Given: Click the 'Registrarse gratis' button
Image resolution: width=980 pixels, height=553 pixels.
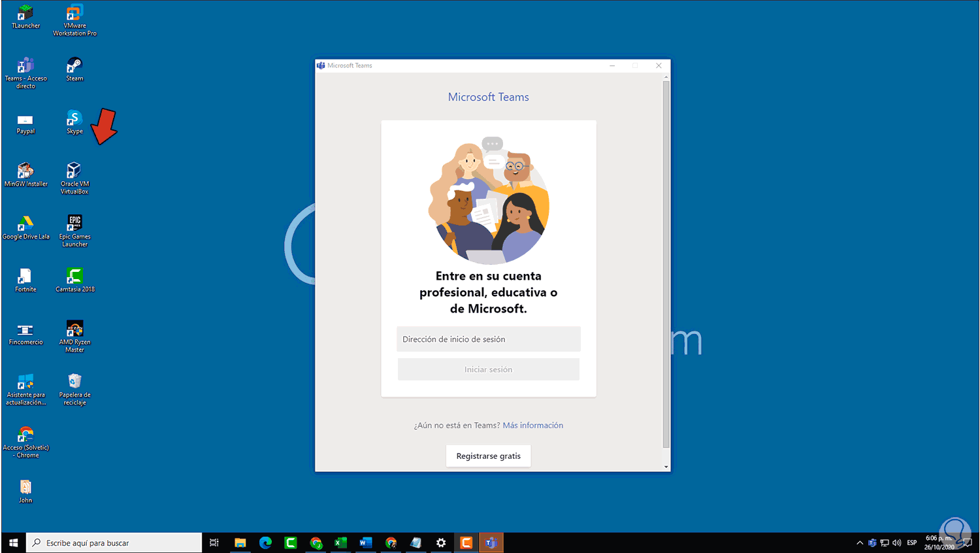Looking at the screenshot, I should click(489, 456).
